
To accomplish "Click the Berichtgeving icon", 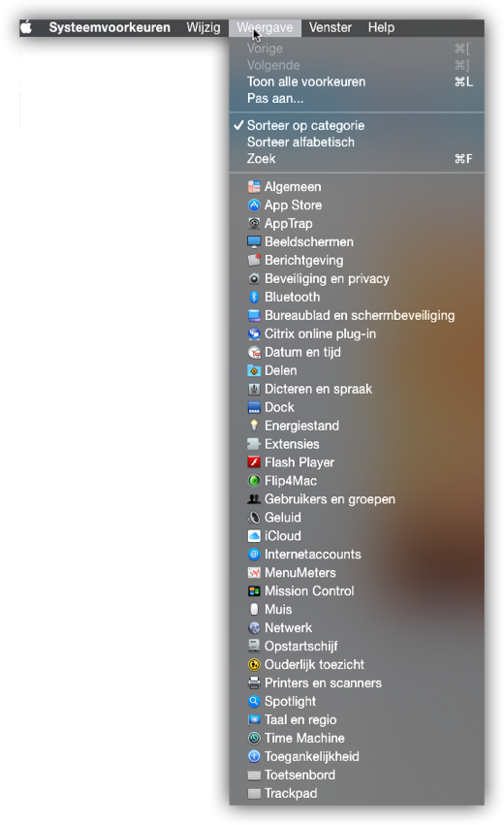I will click(x=254, y=260).
